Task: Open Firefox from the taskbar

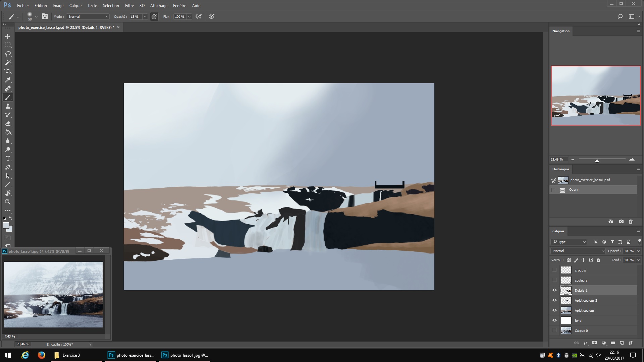Action: pyautogui.click(x=41, y=355)
